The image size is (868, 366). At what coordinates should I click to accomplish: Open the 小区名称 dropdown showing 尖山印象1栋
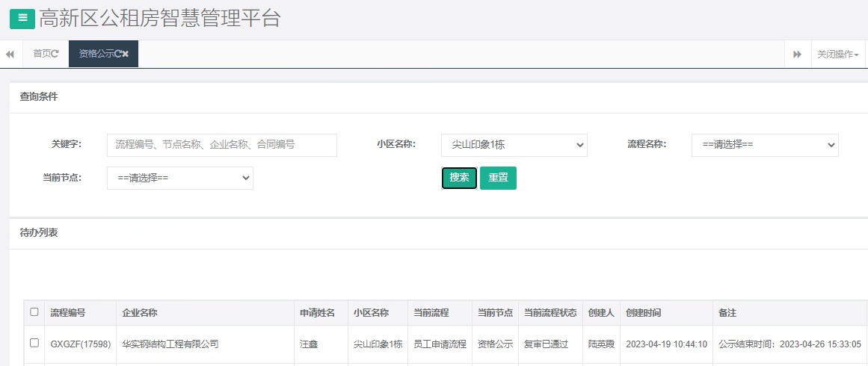pos(514,145)
